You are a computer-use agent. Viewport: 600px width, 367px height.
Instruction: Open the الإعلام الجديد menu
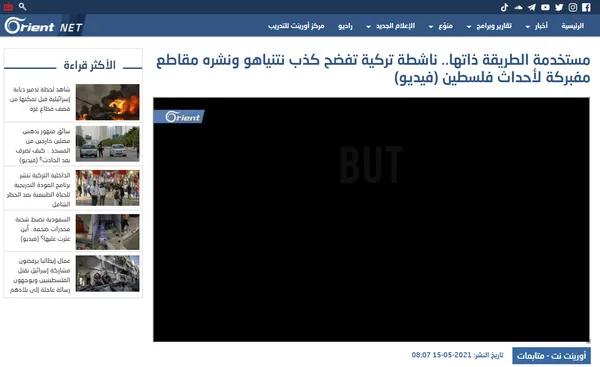tap(395, 26)
